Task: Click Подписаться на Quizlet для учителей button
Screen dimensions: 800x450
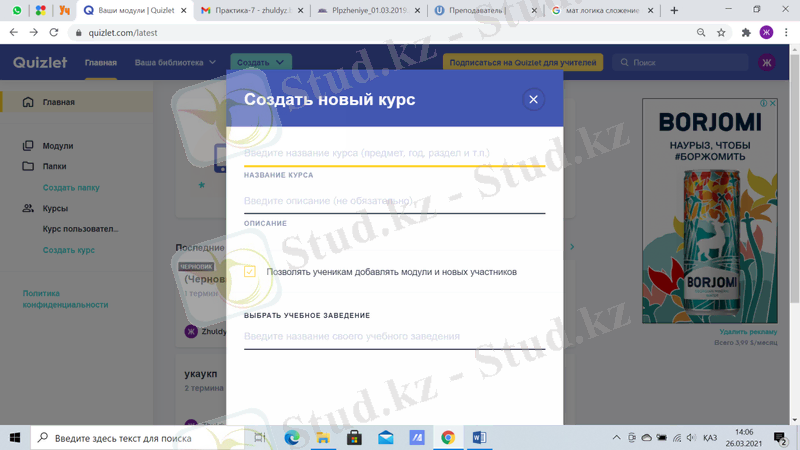Action: point(523,62)
